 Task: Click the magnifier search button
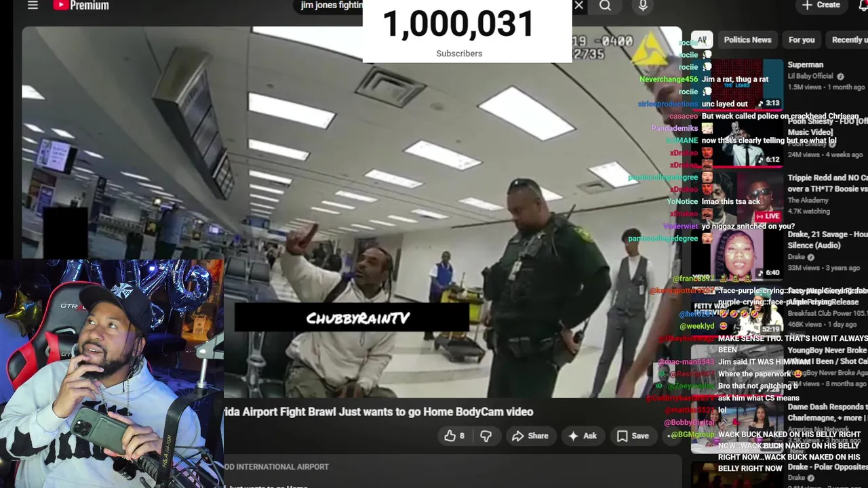point(605,5)
